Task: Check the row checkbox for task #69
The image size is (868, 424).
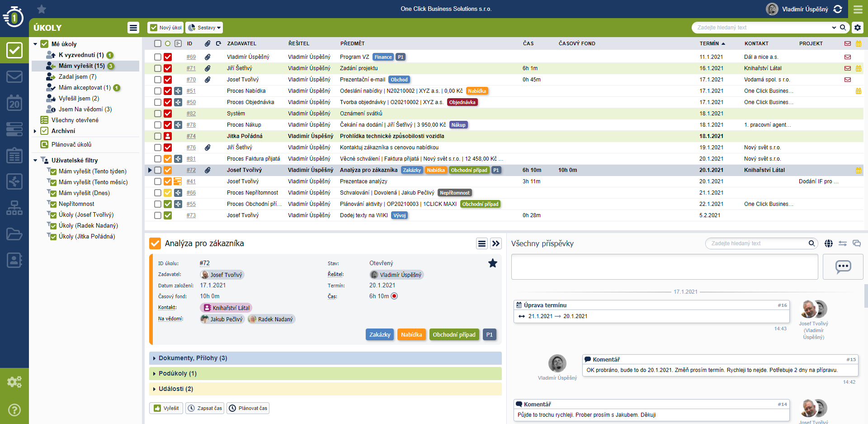Action: [x=158, y=57]
